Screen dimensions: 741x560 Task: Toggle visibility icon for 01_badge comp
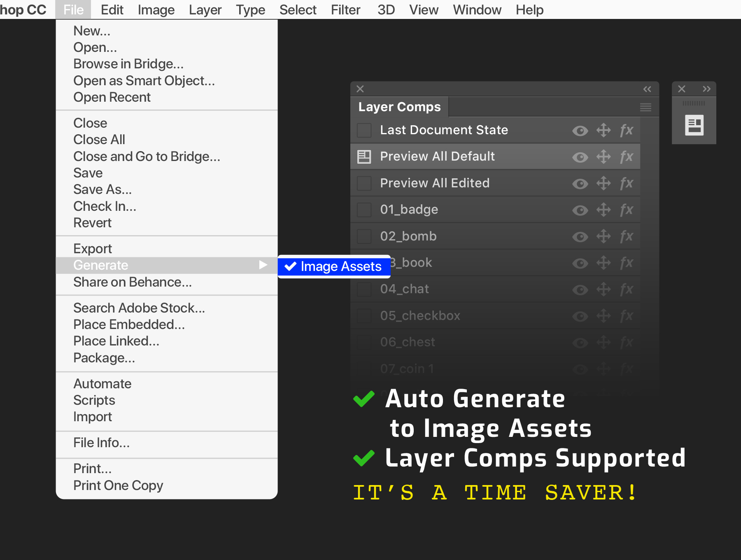[x=580, y=210]
